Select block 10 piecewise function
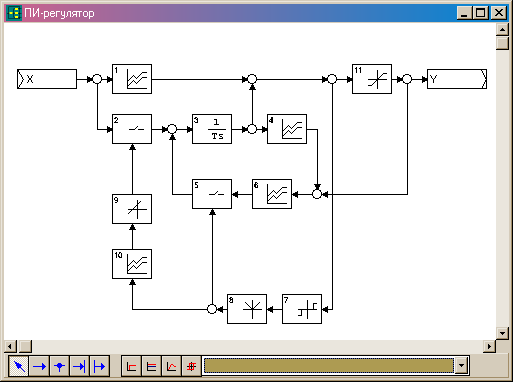The height and width of the screenshot is (382, 513). 132,264
